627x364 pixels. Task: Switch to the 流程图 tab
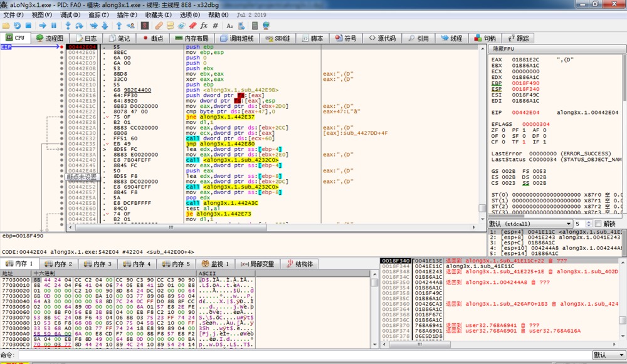[50, 38]
